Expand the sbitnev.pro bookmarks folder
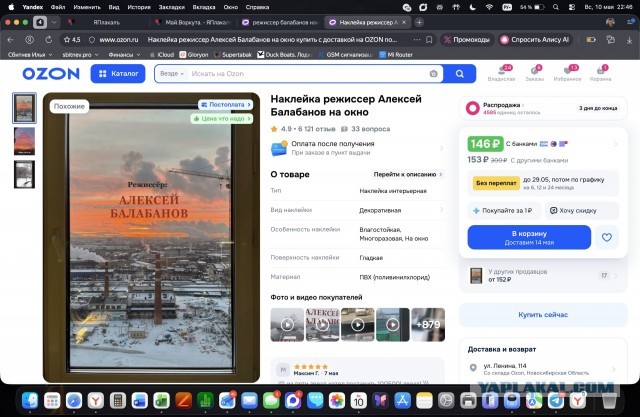 coord(80,55)
